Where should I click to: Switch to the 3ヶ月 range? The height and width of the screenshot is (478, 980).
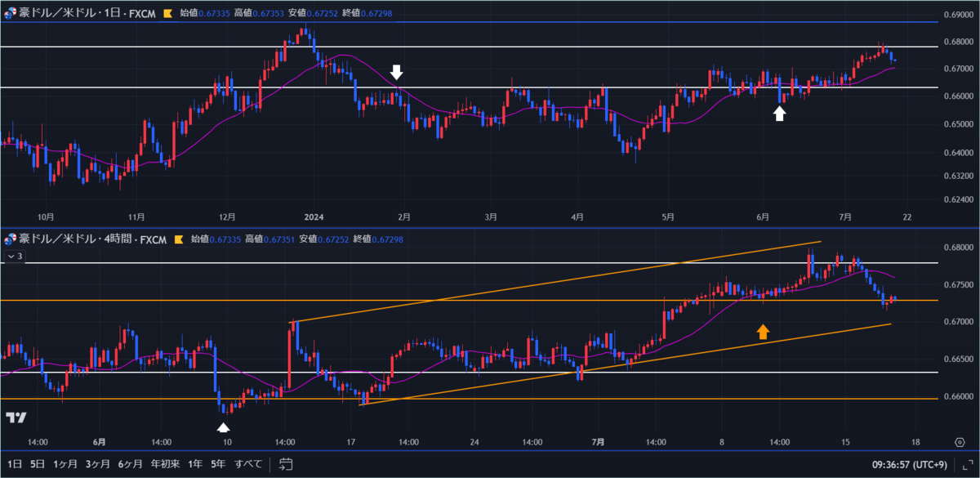click(x=97, y=464)
